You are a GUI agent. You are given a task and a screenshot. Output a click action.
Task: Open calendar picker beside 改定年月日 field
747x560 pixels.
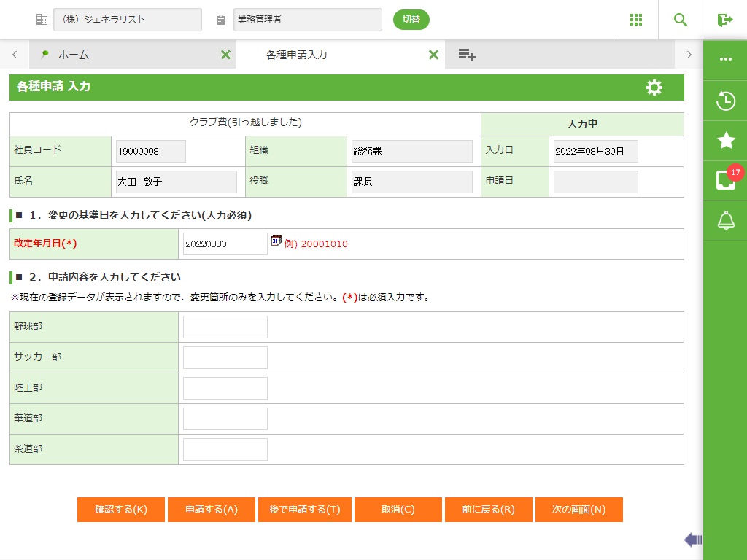pyautogui.click(x=276, y=241)
